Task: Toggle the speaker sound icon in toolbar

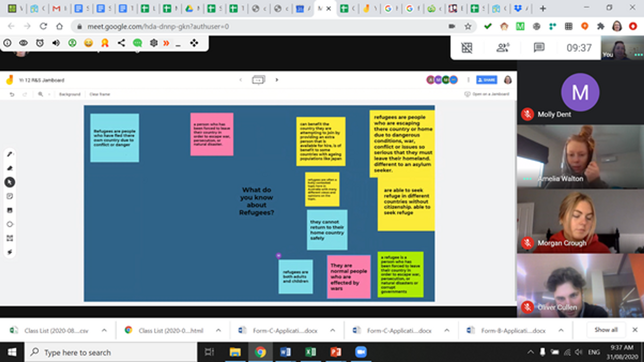Action: (56, 43)
